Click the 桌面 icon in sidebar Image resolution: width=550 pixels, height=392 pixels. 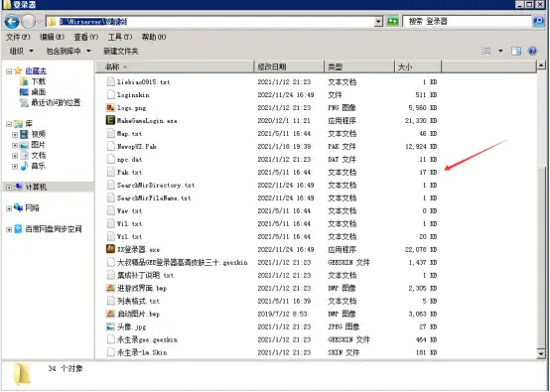pos(24,92)
